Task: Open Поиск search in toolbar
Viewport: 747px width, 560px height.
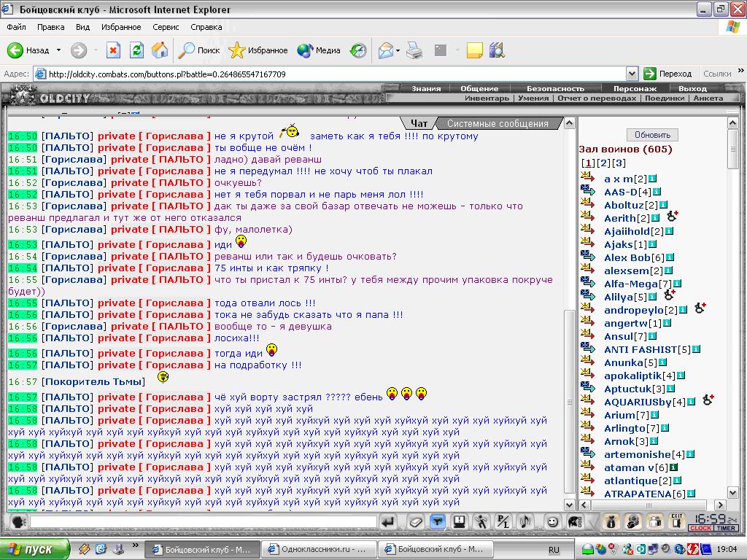Action: 198,50
